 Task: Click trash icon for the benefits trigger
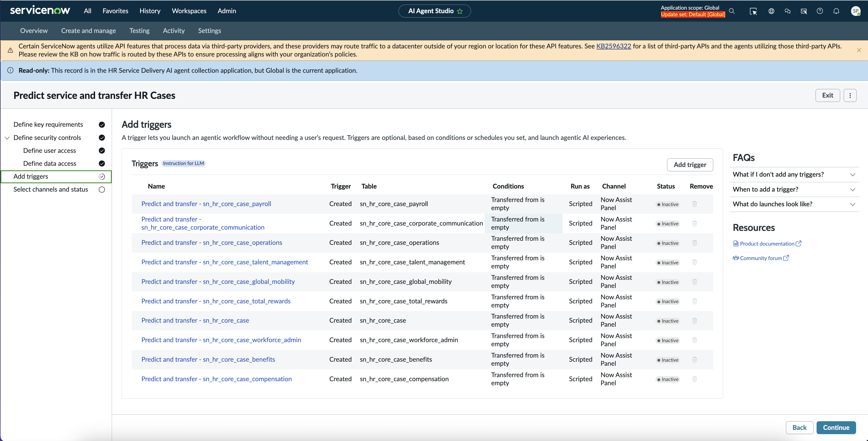(x=694, y=360)
